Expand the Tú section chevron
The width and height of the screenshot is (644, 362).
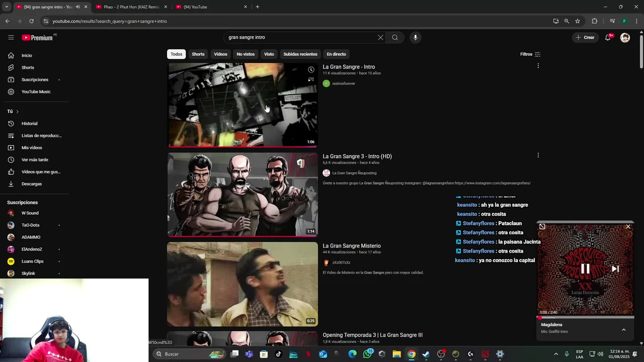(x=17, y=111)
